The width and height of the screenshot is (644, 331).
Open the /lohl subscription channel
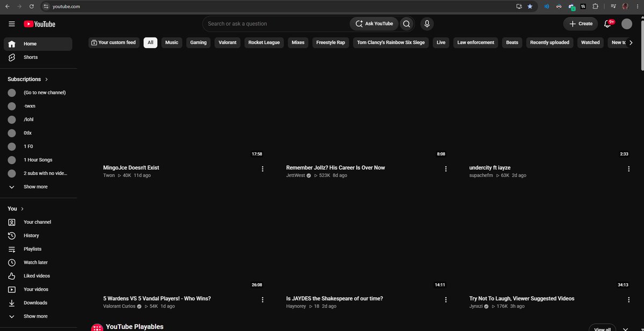pyautogui.click(x=38, y=120)
